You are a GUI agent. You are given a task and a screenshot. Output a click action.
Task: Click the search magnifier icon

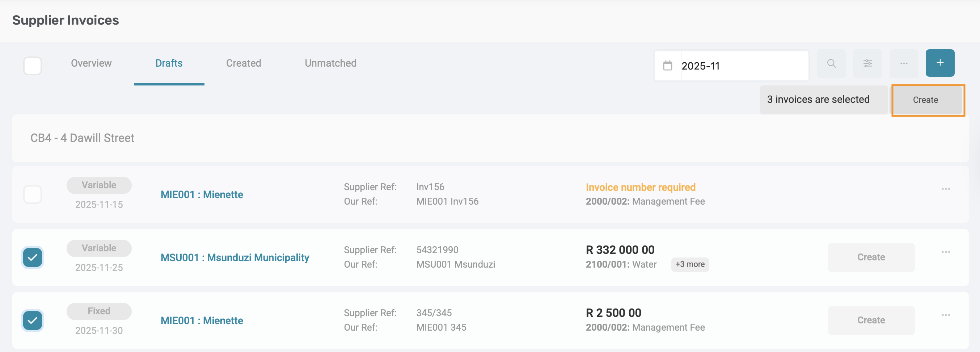point(831,63)
